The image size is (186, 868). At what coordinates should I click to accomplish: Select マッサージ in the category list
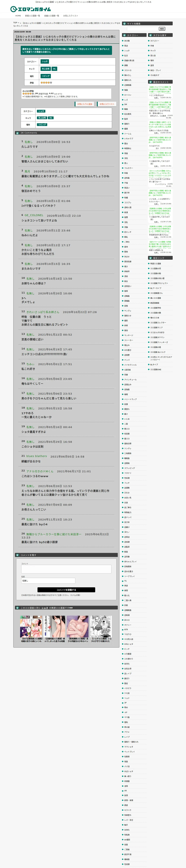(x=129, y=335)
